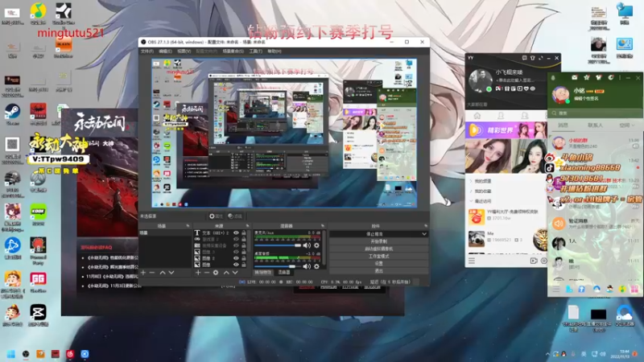This screenshot has width=644, height=362.
Task: Open the 工具(T) menu in OBS
Action: click(x=255, y=51)
